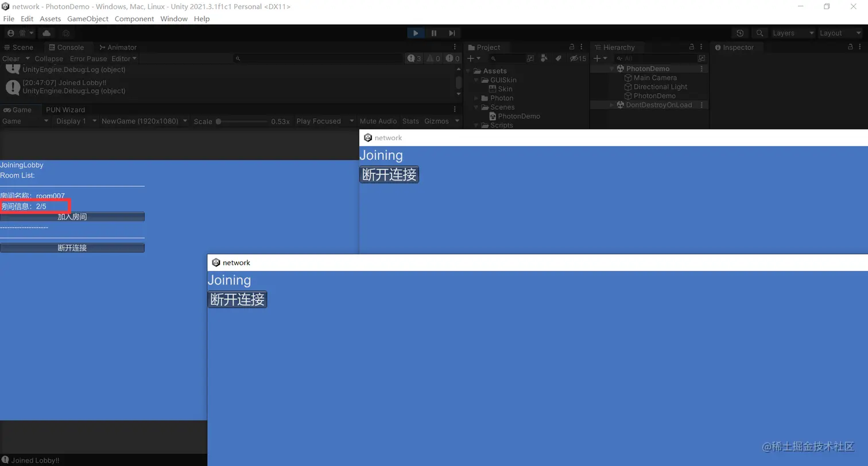The height and width of the screenshot is (466, 868).
Task: Open the NewGame (1920x1080) resolution dropdown
Action: tap(145, 121)
